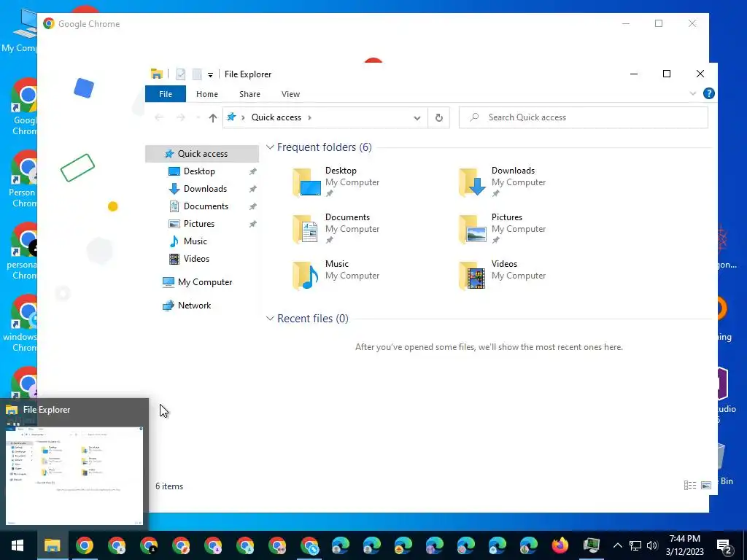Select the Pictures folder icon in Frequent folders

tap(472, 229)
